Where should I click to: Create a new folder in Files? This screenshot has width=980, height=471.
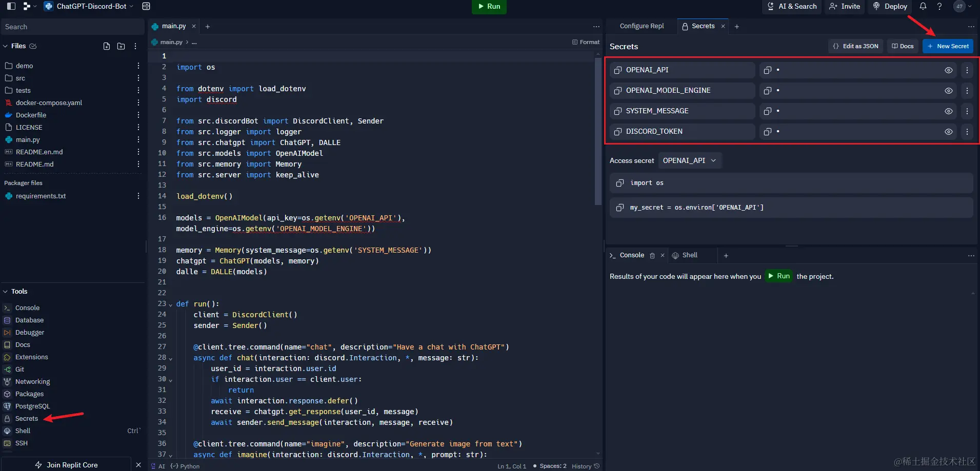[121, 46]
